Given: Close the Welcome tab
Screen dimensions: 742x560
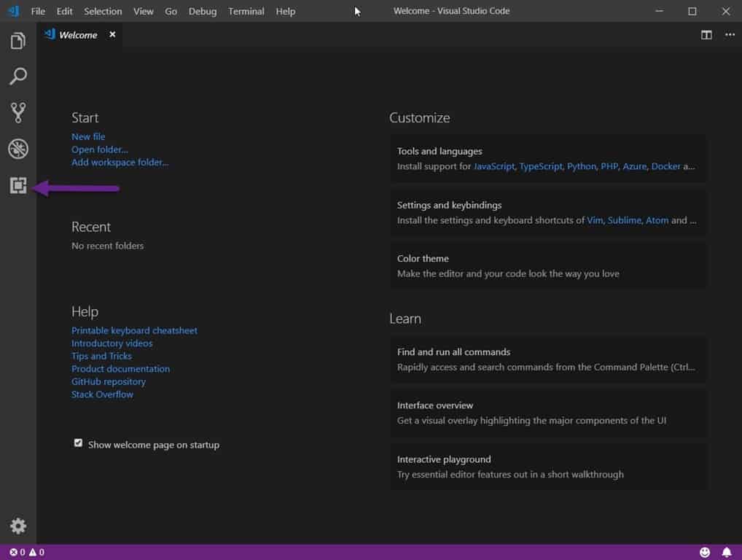Looking at the screenshot, I should click(x=112, y=34).
